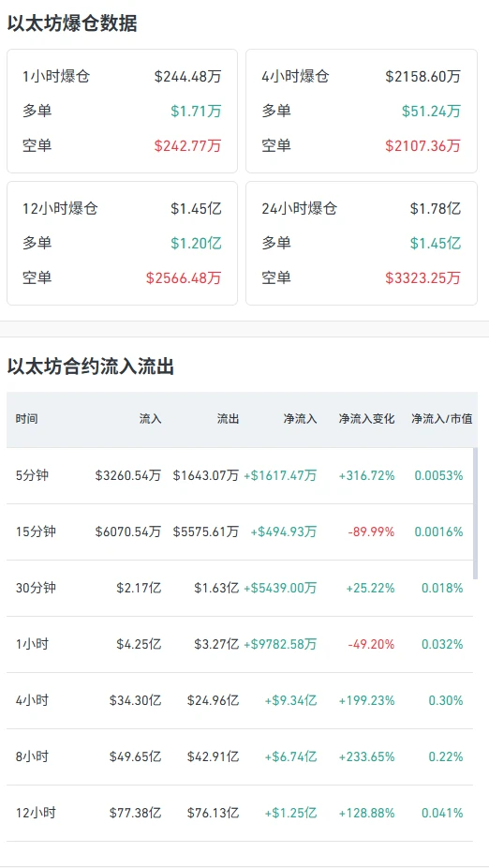The width and height of the screenshot is (489, 868).
Task: Click the flow table vertical scrollbar thumb
Action: click(475, 513)
